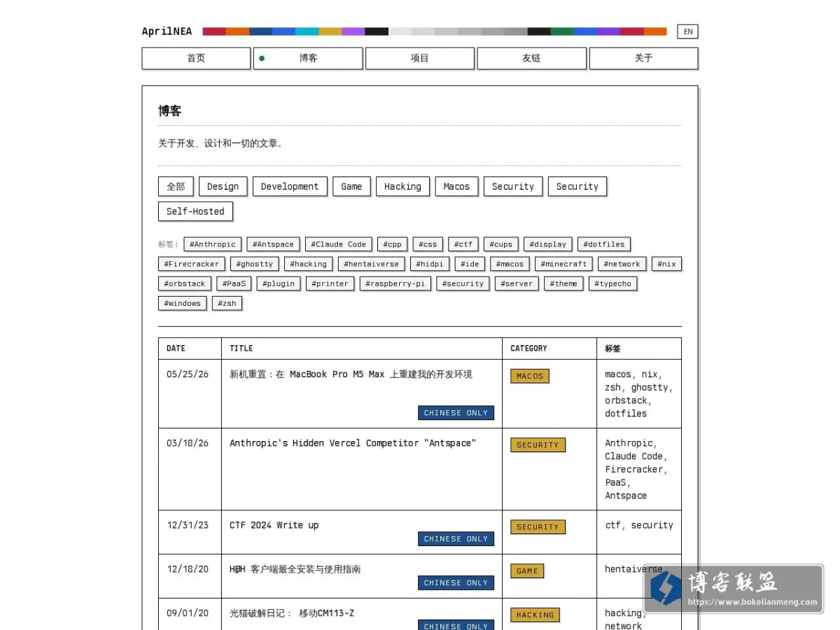Select the #ctf tag
Viewport: 840px width, 630px height.
pyautogui.click(x=463, y=244)
